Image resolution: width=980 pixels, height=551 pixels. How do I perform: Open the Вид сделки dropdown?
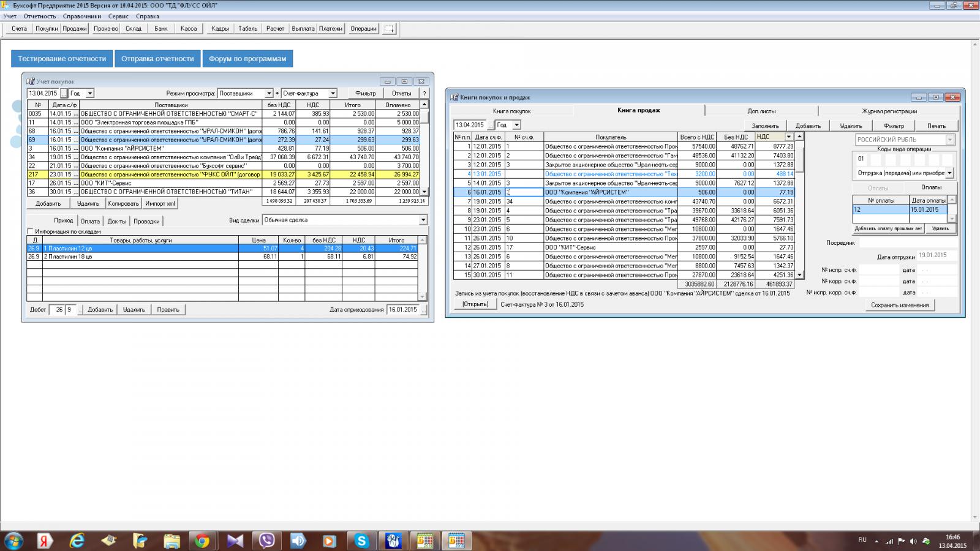coord(423,220)
